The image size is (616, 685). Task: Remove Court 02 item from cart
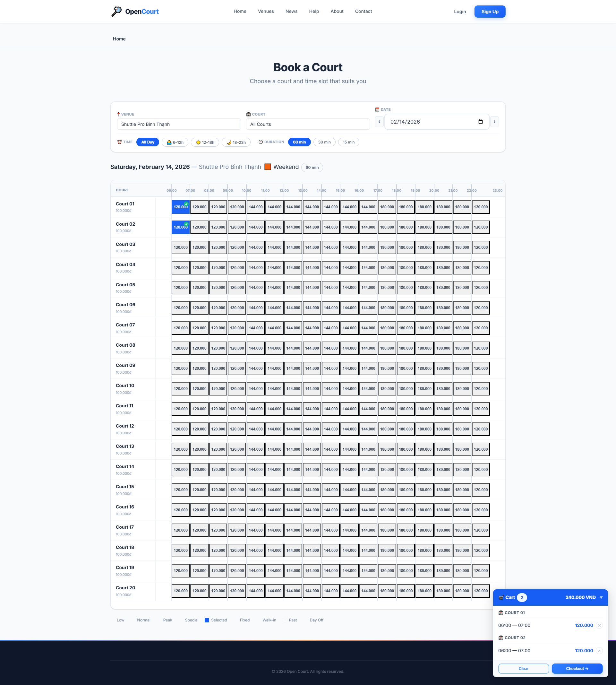599,651
